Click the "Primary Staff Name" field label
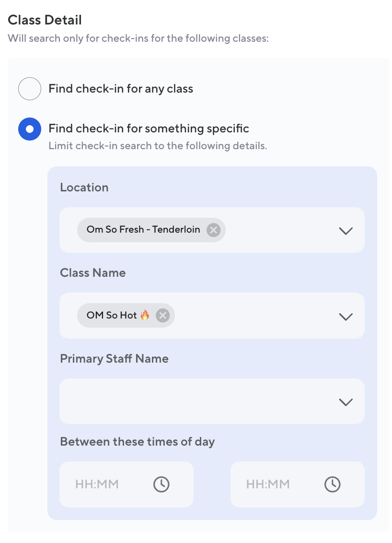 114,359
